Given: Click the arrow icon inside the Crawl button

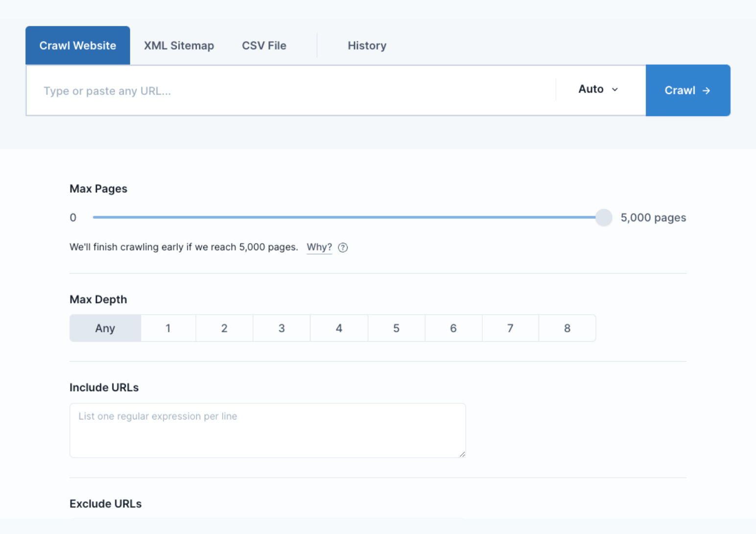Looking at the screenshot, I should tap(706, 90).
